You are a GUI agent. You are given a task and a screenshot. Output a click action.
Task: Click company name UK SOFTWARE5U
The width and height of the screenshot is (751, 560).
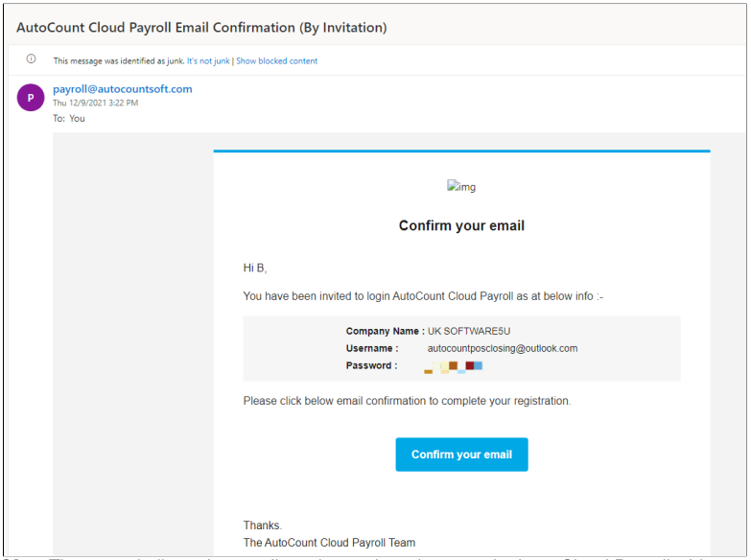point(469,331)
